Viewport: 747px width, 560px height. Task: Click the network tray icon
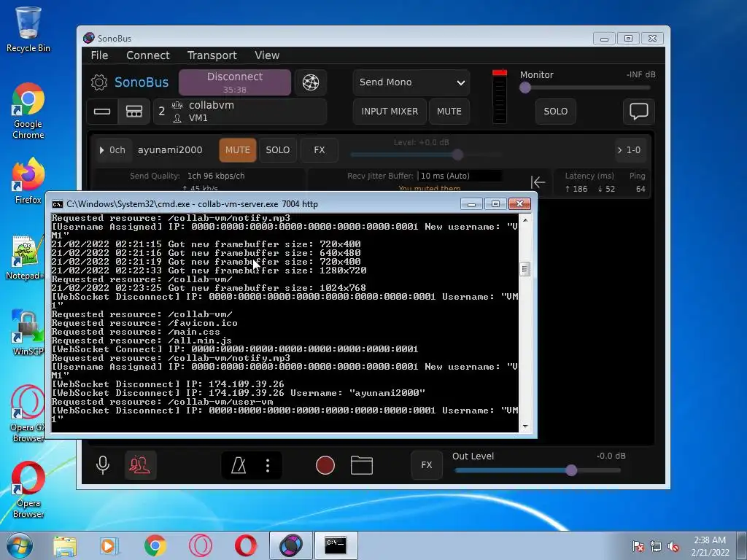(x=656, y=546)
